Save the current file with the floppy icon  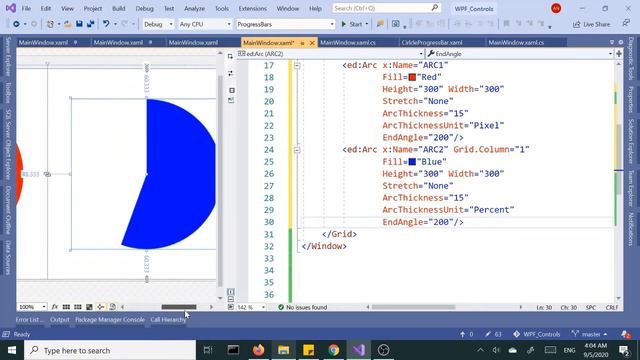79,24
